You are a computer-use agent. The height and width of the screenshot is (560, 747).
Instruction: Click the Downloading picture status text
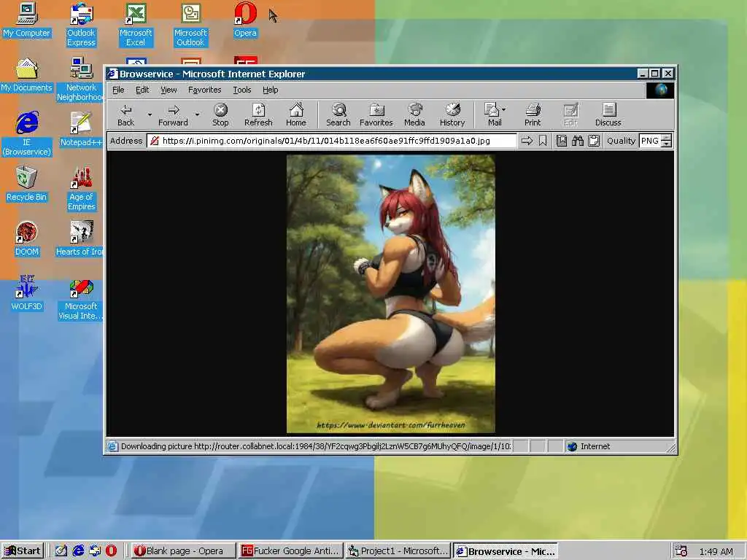pos(315,446)
